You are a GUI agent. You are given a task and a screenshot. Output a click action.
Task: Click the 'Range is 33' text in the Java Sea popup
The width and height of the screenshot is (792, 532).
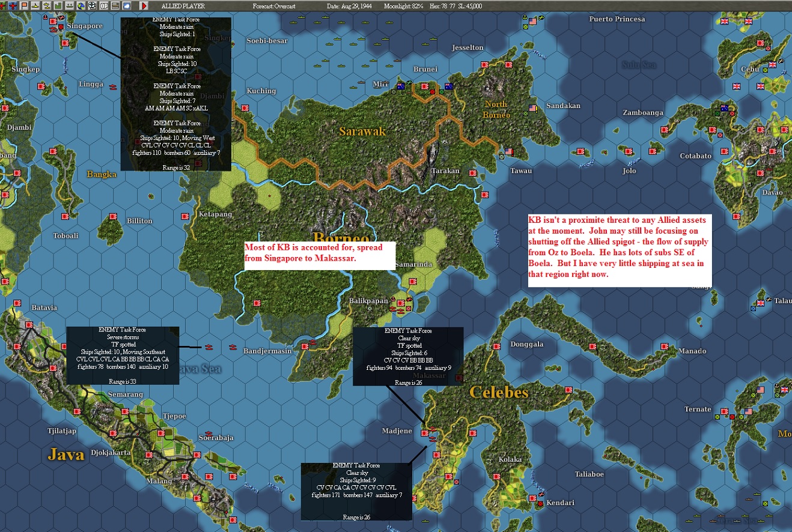123,381
